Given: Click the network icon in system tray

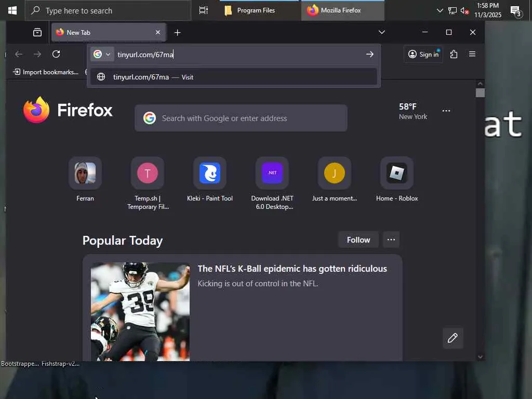Looking at the screenshot, I should pos(453,10).
